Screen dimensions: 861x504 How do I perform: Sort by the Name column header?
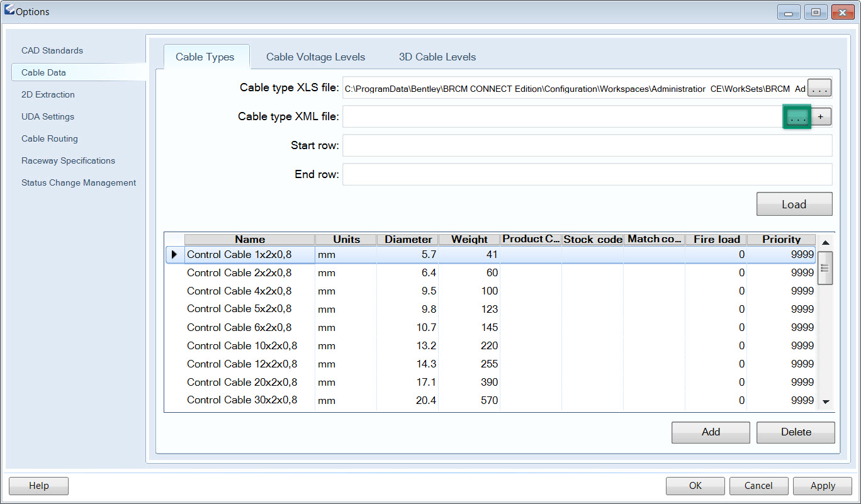point(249,239)
